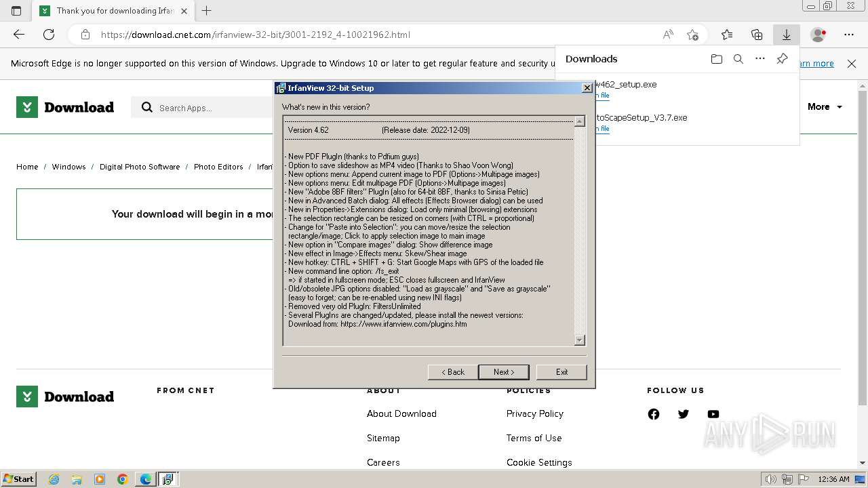
Task: Dismiss the Edge unsupported notification bar
Action: tap(852, 64)
